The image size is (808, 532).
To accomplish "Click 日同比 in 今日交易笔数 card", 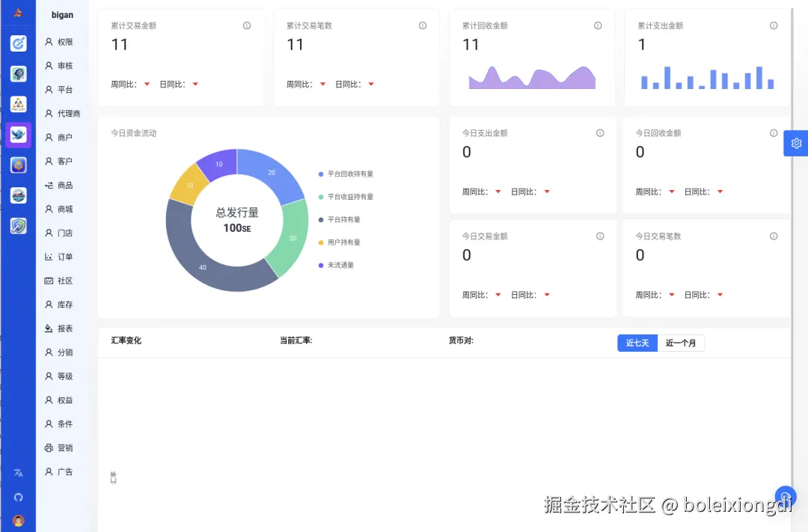I will point(697,295).
